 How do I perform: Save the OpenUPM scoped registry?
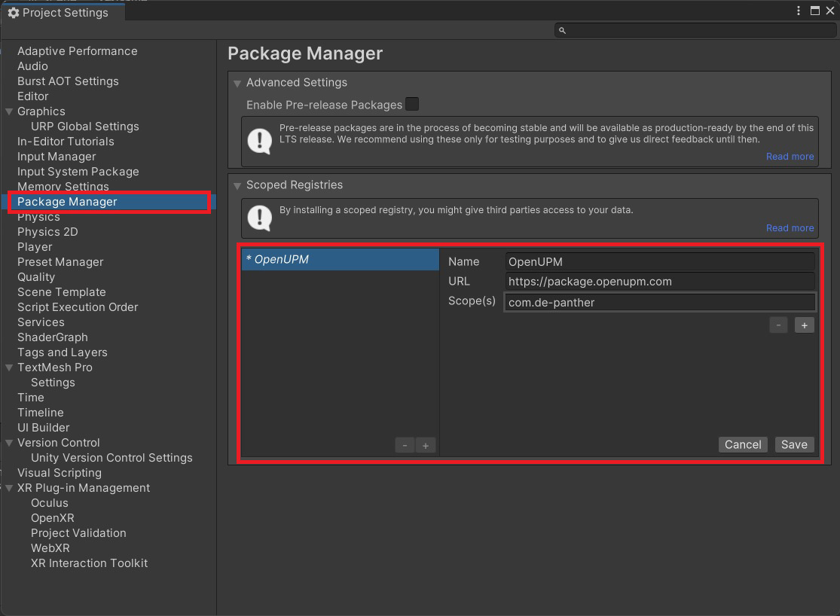click(794, 444)
